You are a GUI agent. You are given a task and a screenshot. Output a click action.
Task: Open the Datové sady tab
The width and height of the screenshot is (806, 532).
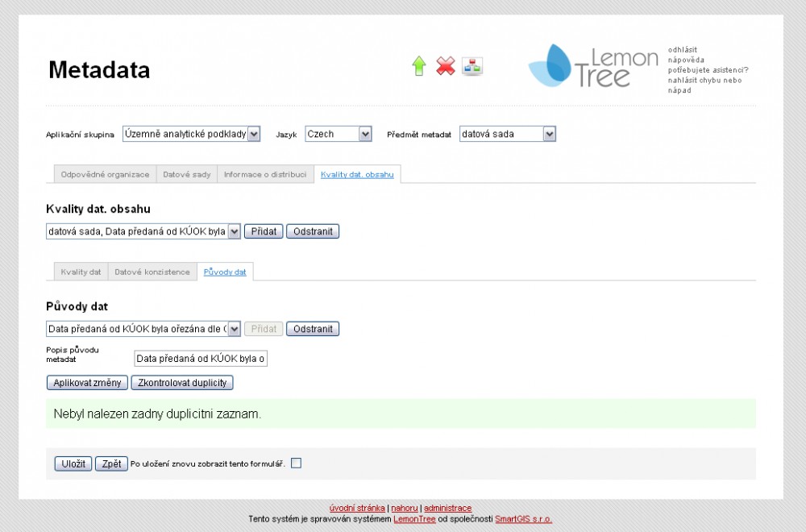(x=187, y=174)
